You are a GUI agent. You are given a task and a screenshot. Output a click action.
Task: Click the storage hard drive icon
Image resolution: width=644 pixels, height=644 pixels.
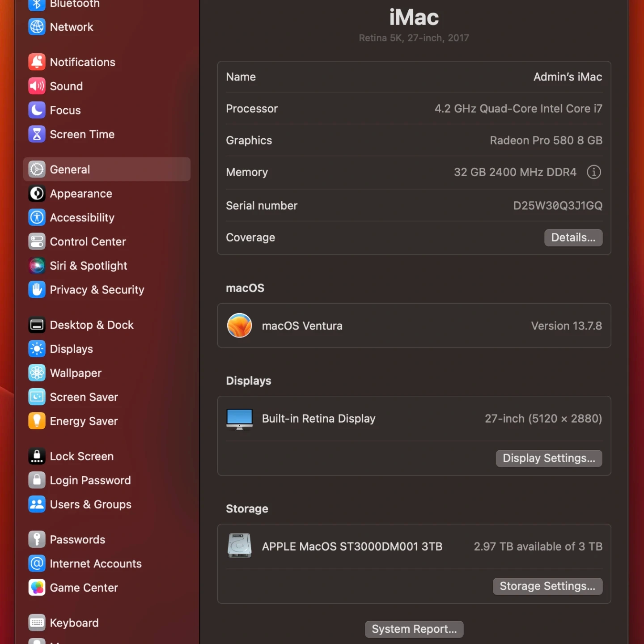240,546
